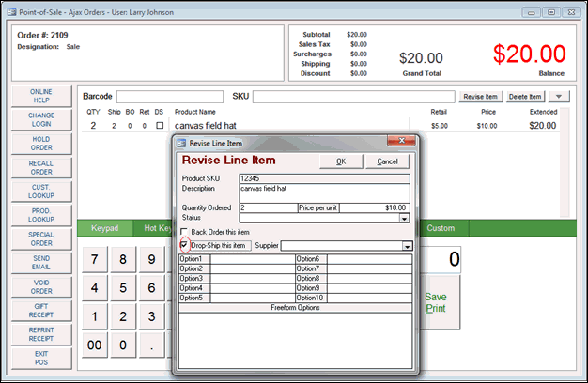Screen dimensions: 588x383
Task: Switch to the Keypad tab
Action: tap(106, 228)
